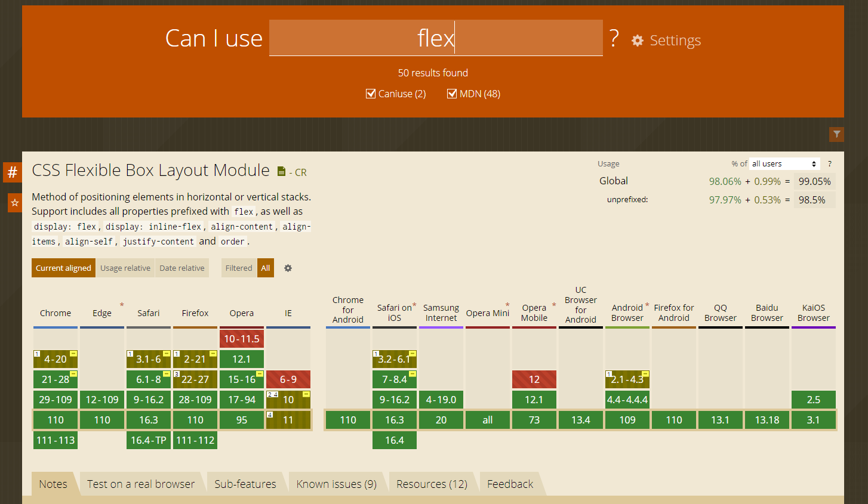The height and width of the screenshot is (504, 868).
Task: Open the all users usage dropdown
Action: coord(784,163)
